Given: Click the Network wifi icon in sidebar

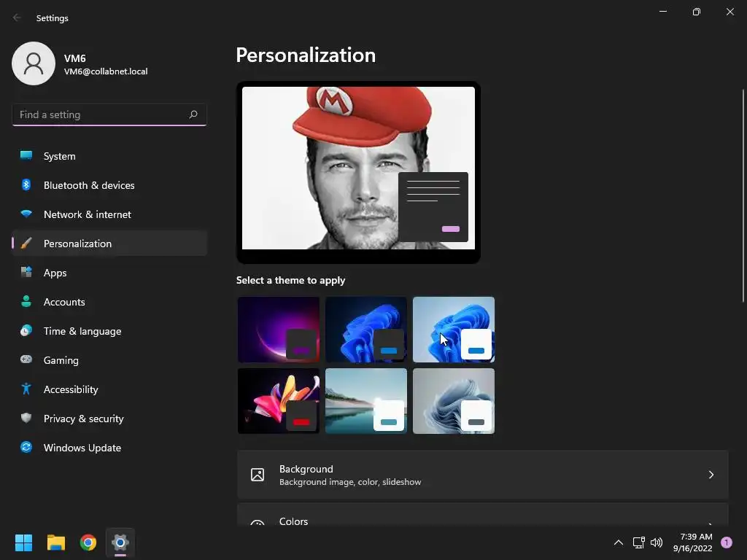Looking at the screenshot, I should tap(26, 214).
